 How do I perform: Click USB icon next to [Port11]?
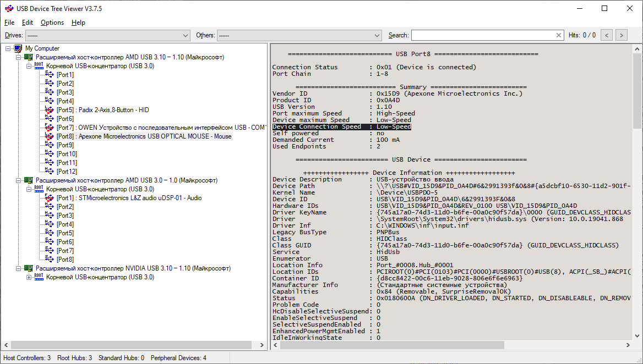[x=49, y=163]
